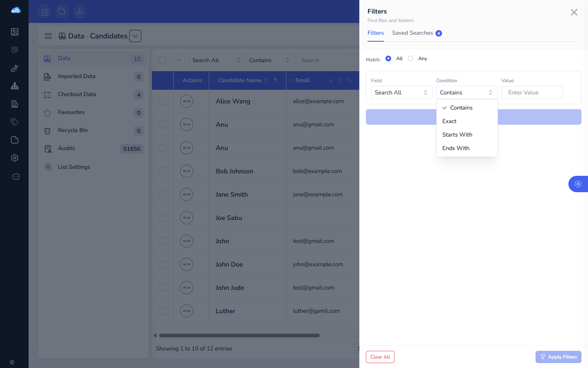Click the filter icon in Candidate Name column

pyautogui.click(x=266, y=81)
